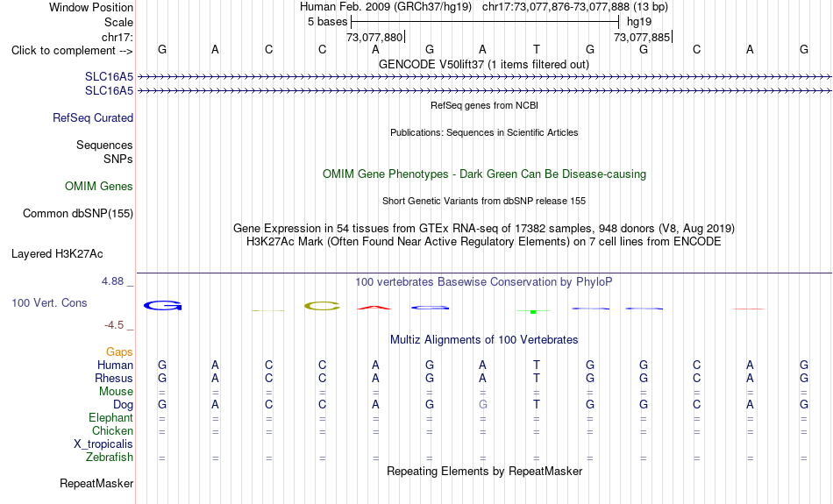Click the hg19 label beside the scale bar
Viewport: 833px width, 504px height.
639,22
